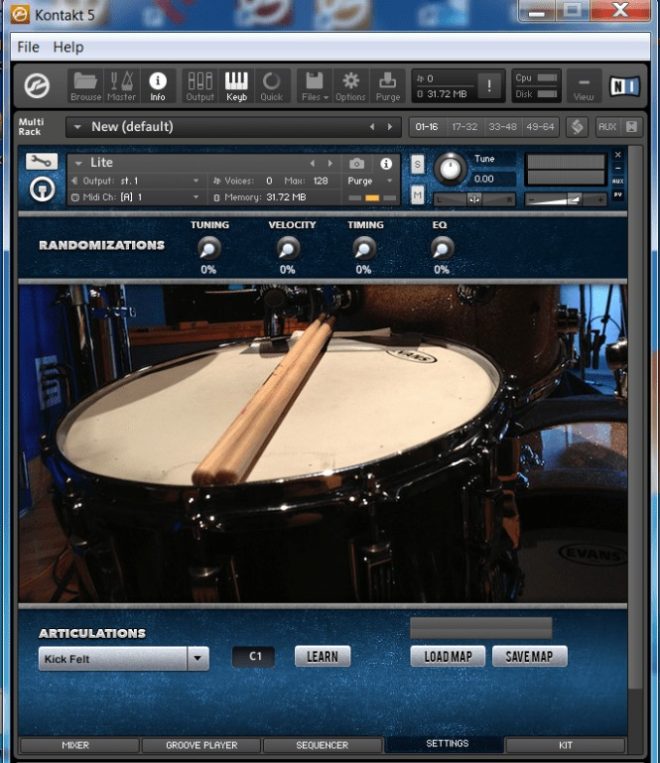Open the Master editor
This screenshot has height=763, width=660.
121,86
